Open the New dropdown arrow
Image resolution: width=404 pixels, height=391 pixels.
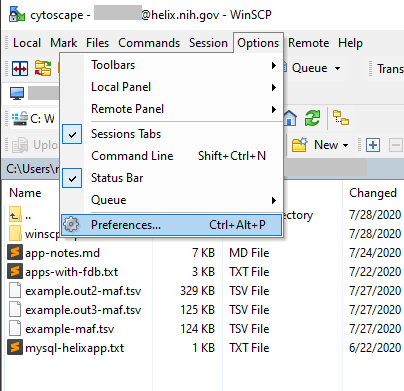[345, 145]
